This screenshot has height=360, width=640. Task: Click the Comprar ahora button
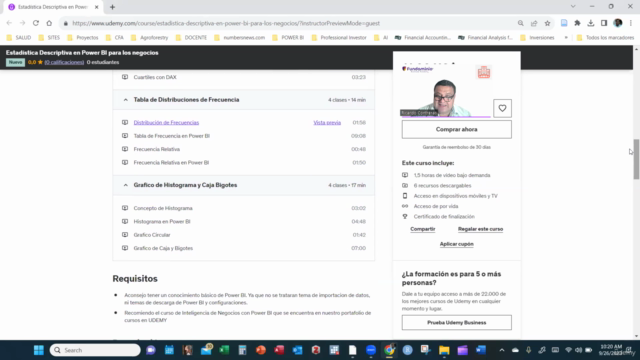pos(456,129)
